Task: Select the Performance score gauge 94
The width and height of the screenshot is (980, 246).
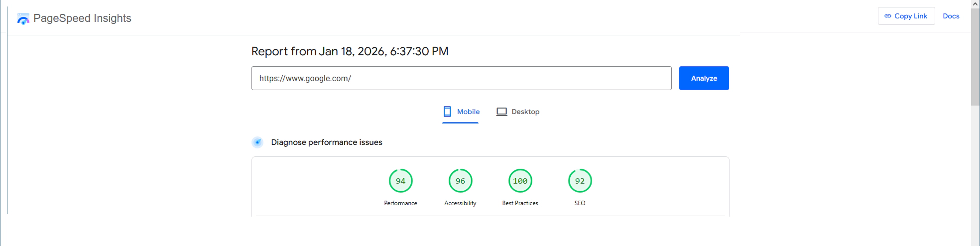Action: [401, 181]
